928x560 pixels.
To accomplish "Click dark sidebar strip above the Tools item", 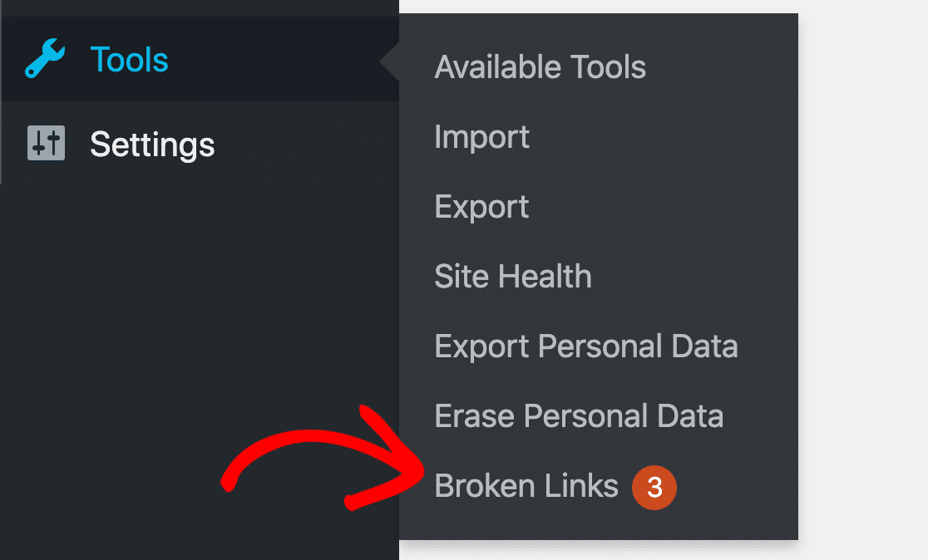I will point(200,7).
